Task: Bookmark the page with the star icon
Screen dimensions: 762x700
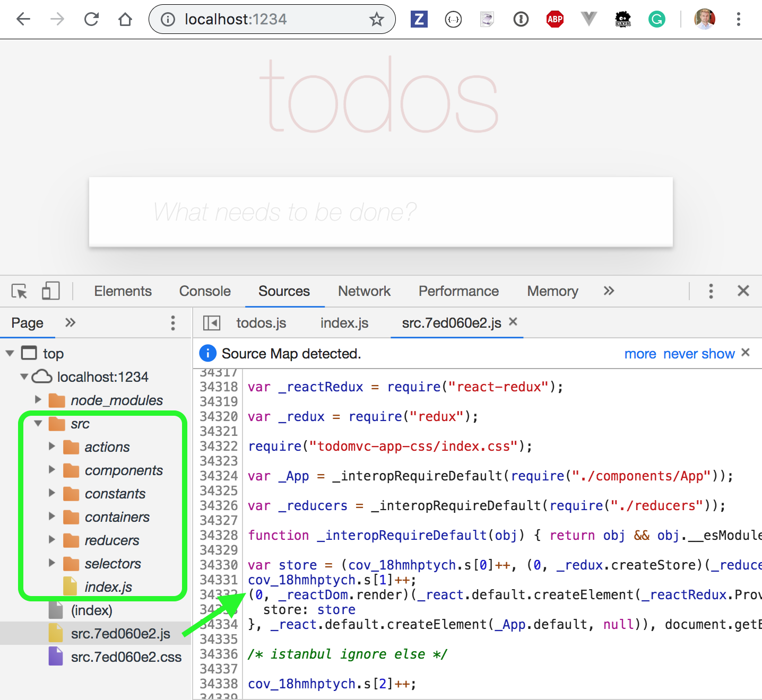Action: pyautogui.click(x=377, y=19)
